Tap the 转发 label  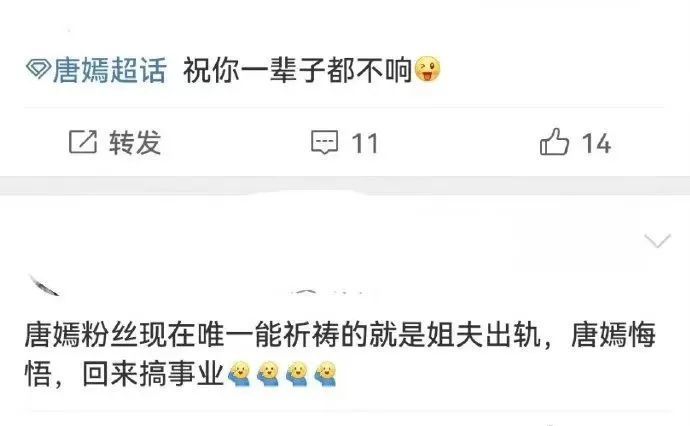[135, 142]
